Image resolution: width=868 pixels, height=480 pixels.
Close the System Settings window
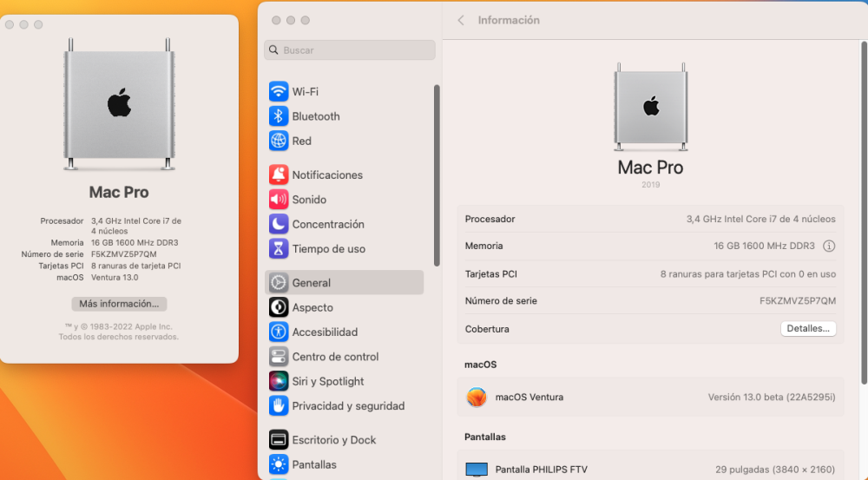click(x=276, y=21)
